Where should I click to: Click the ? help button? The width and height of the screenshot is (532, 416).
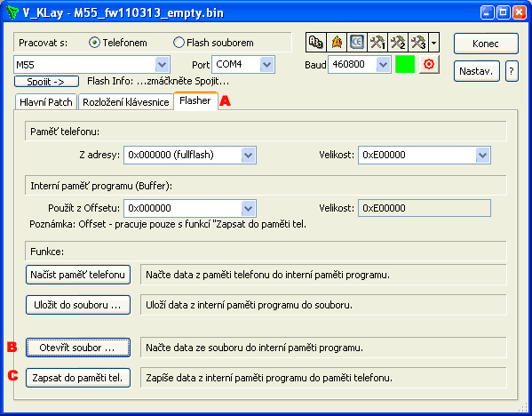(x=512, y=71)
